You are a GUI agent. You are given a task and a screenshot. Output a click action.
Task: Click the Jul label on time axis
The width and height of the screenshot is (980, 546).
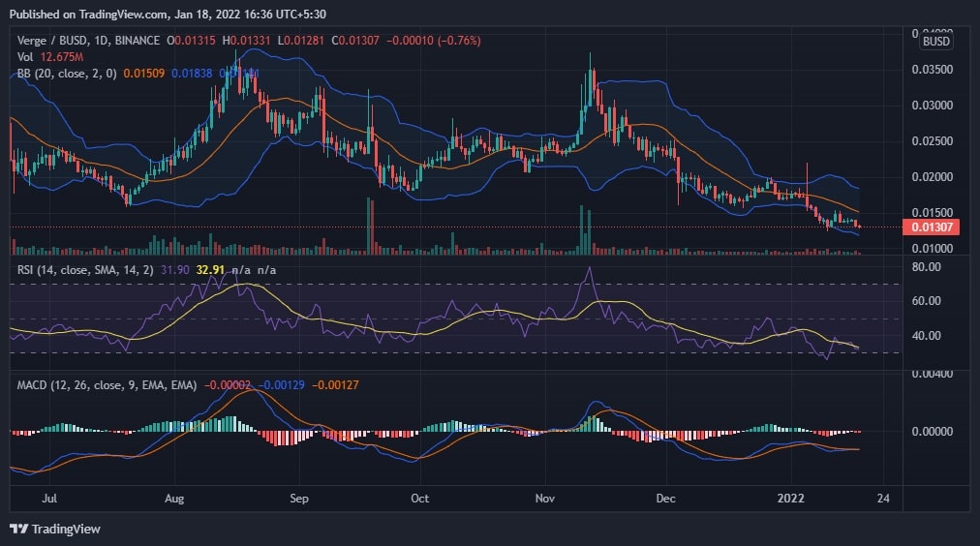point(49,498)
